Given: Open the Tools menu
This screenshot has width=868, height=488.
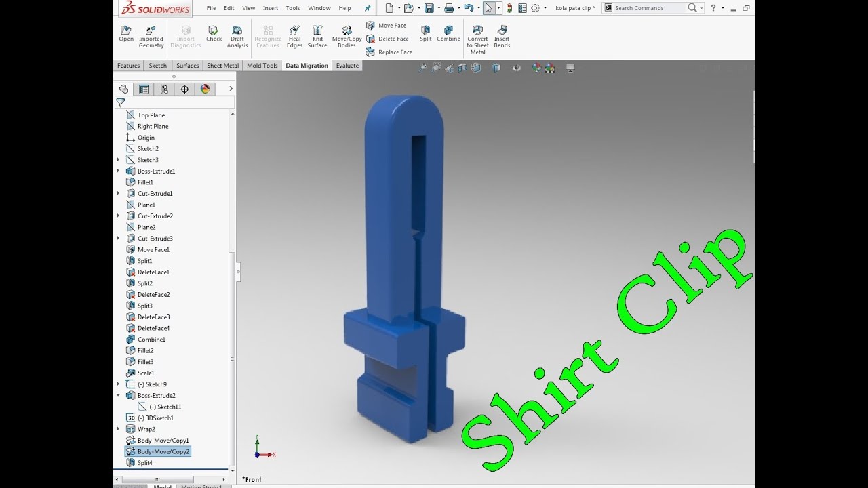Looking at the screenshot, I should (293, 8).
